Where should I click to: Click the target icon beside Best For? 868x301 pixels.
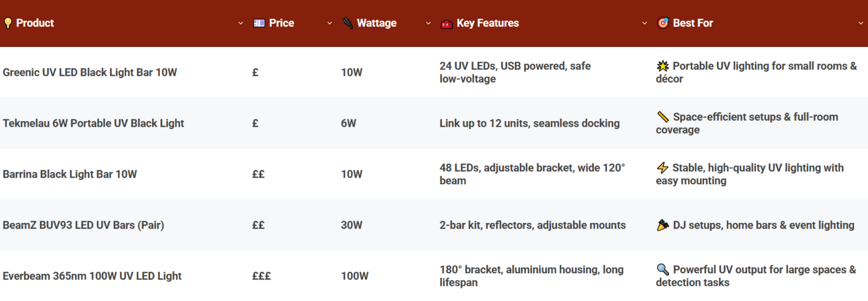pyautogui.click(x=663, y=23)
